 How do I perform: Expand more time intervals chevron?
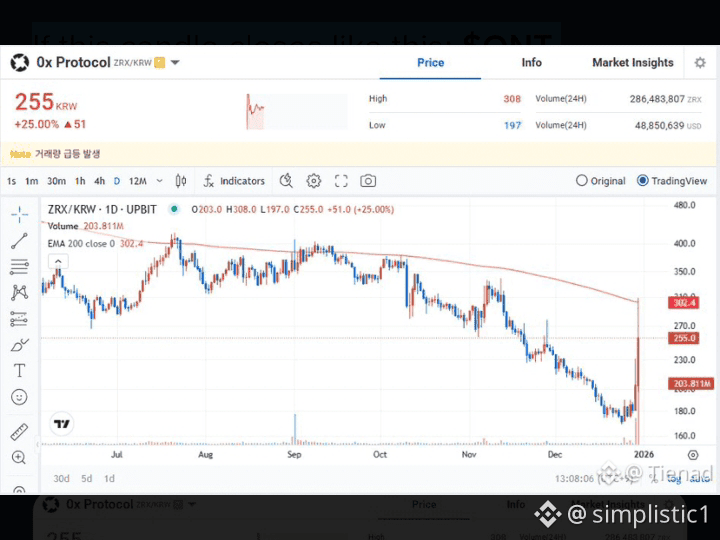(x=159, y=181)
